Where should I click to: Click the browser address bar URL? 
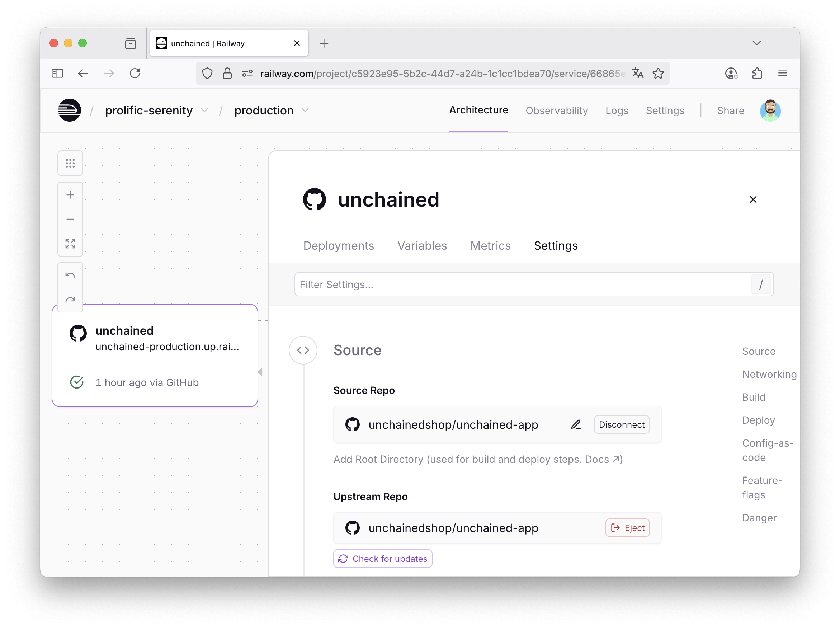point(442,73)
